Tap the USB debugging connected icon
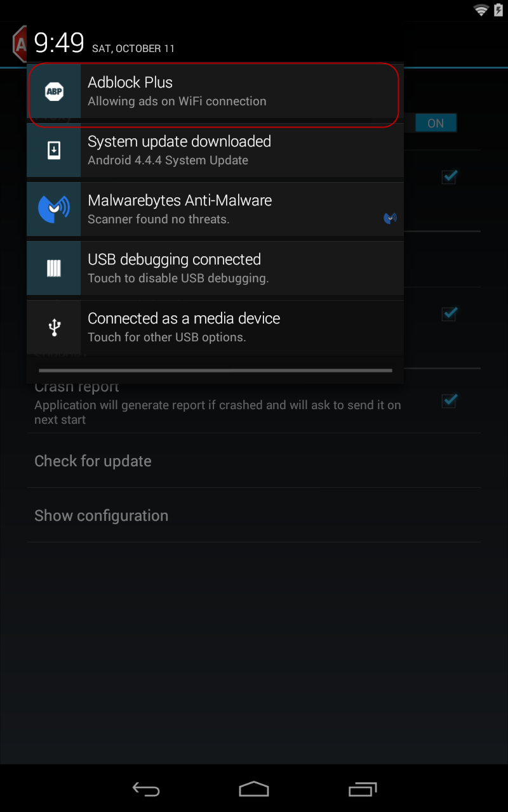This screenshot has height=812, width=508. click(54, 268)
